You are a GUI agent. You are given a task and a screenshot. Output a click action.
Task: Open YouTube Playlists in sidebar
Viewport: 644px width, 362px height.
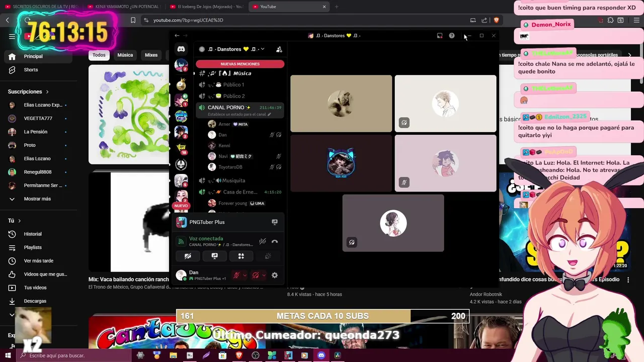39,247
